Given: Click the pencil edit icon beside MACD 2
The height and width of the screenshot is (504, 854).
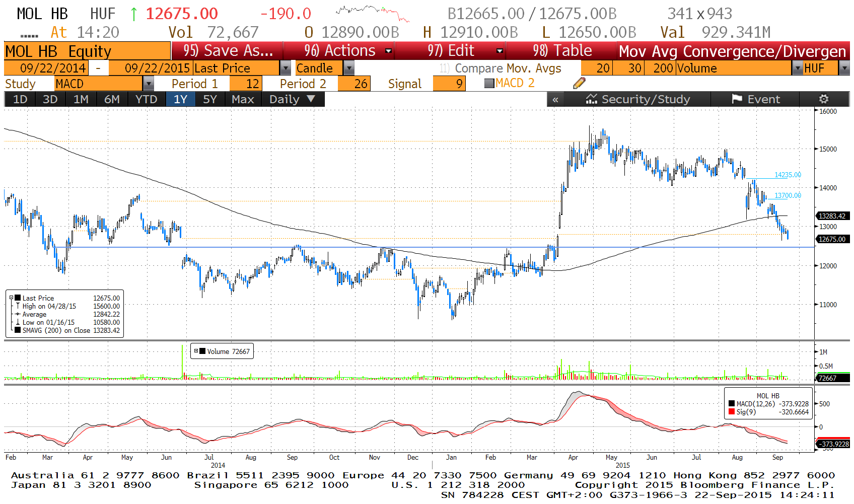Looking at the screenshot, I should tap(579, 84).
